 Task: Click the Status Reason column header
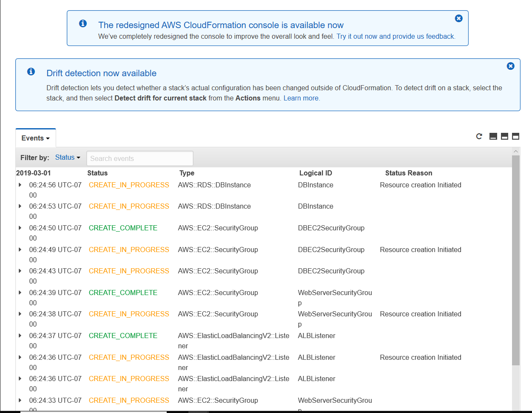pyautogui.click(x=409, y=173)
